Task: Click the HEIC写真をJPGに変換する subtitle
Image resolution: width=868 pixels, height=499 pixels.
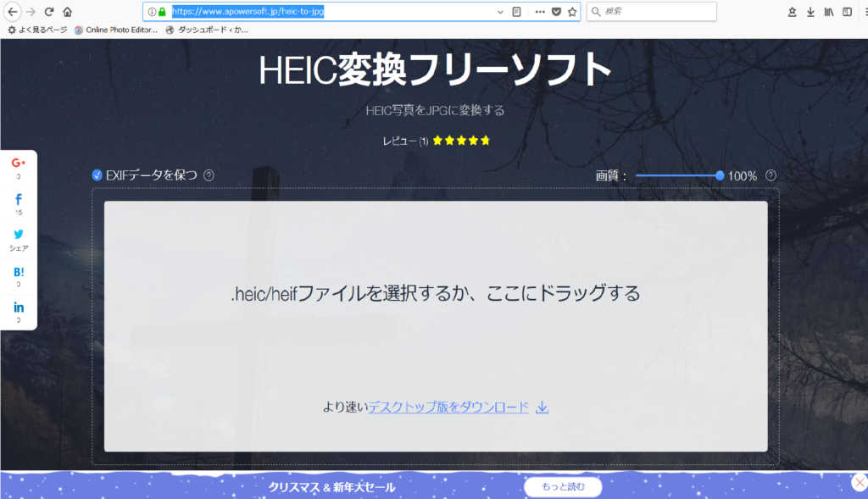Action: tap(435, 111)
